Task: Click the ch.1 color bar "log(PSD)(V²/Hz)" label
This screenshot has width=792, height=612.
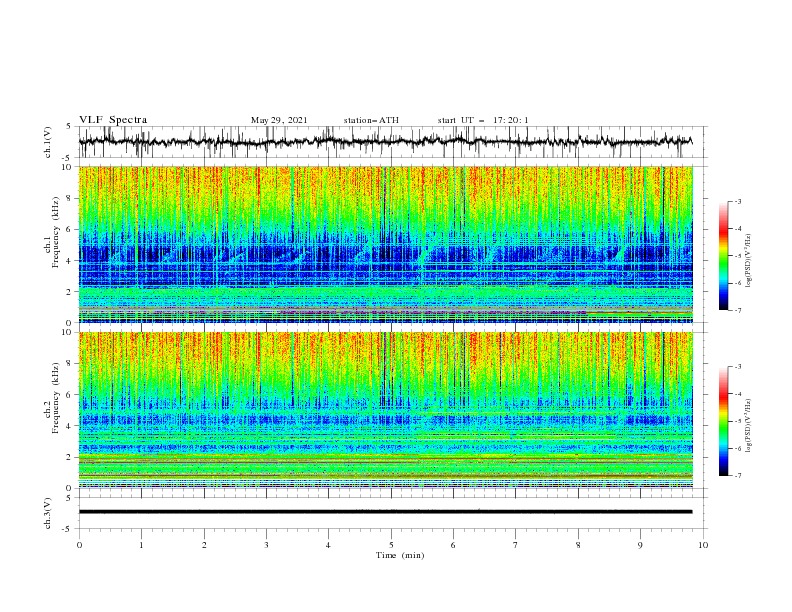Action: (749, 261)
